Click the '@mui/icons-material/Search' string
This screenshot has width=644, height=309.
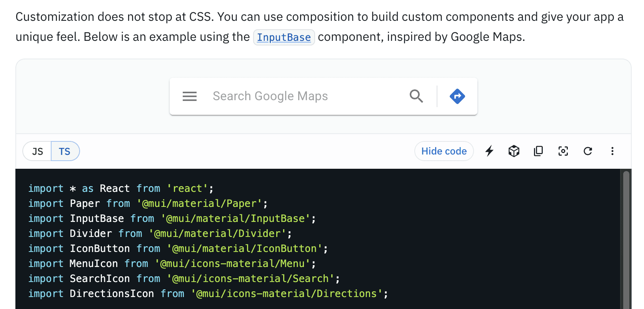(x=251, y=279)
